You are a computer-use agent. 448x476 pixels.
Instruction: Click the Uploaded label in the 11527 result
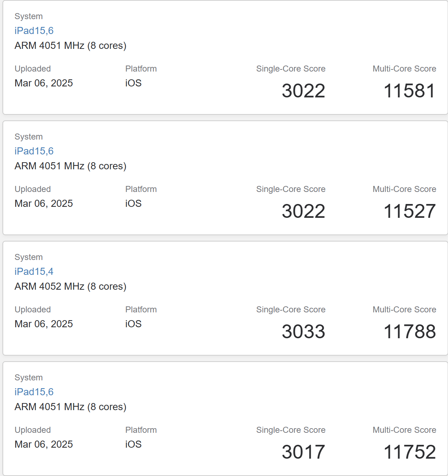pyautogui.click(x=33, y=189)
